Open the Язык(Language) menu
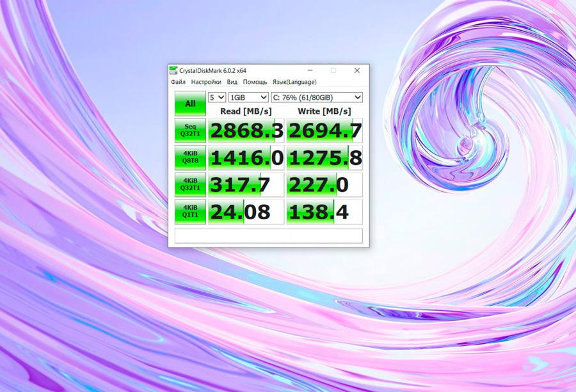The height and width of the screenshot is (392, 576). [x=294, y=82]
